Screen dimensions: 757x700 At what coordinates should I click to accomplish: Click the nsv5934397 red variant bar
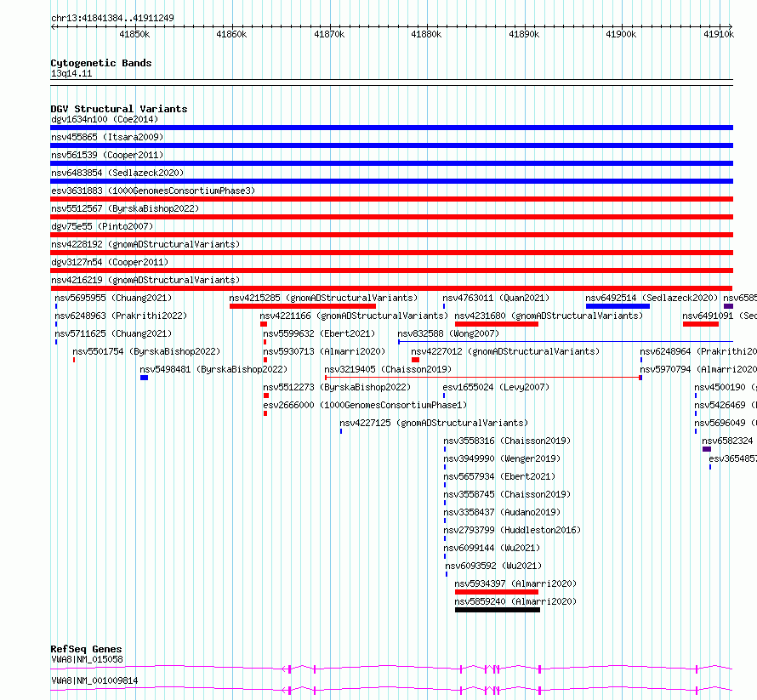click(497, 592)
